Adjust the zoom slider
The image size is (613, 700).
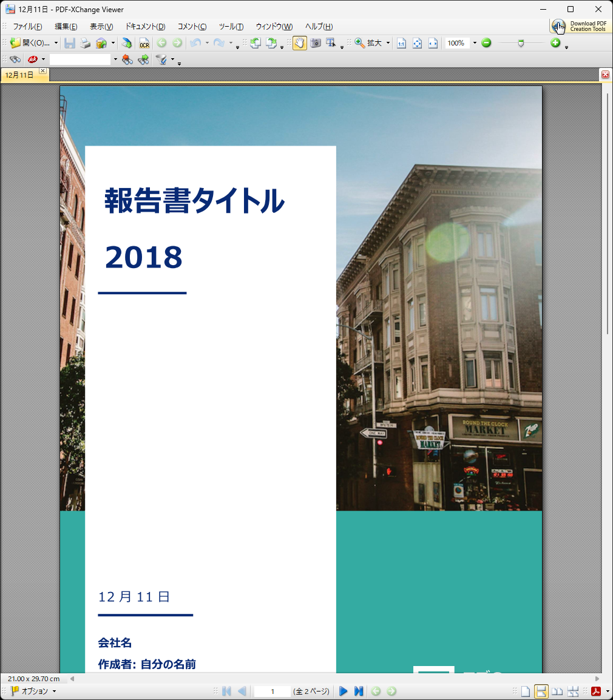click(x=521, y=43)
